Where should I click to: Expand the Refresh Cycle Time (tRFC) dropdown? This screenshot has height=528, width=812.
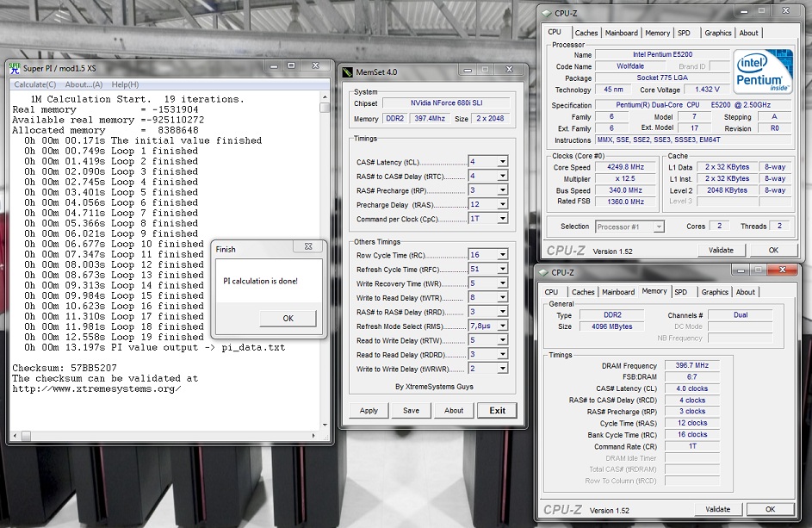coord(502,269)
